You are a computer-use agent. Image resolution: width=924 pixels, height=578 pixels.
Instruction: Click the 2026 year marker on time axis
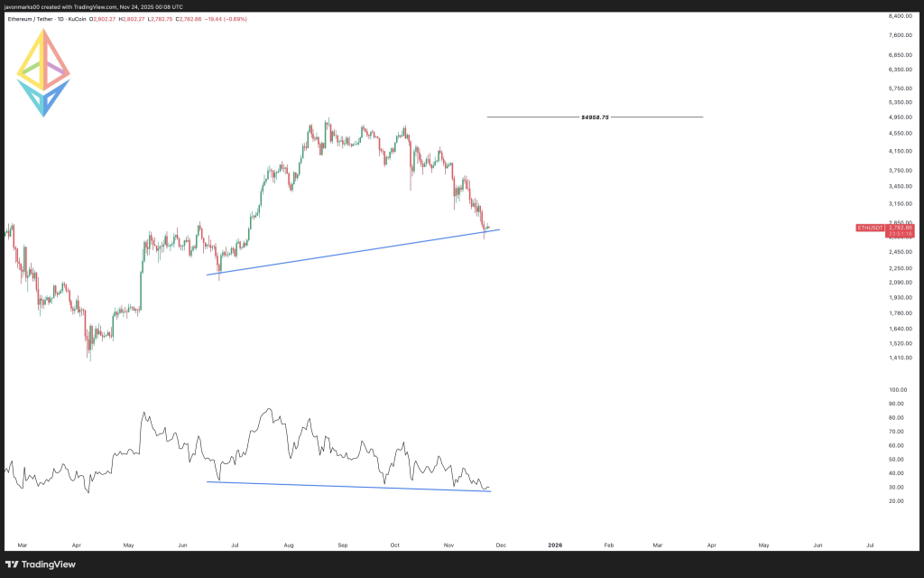point(555,545)
